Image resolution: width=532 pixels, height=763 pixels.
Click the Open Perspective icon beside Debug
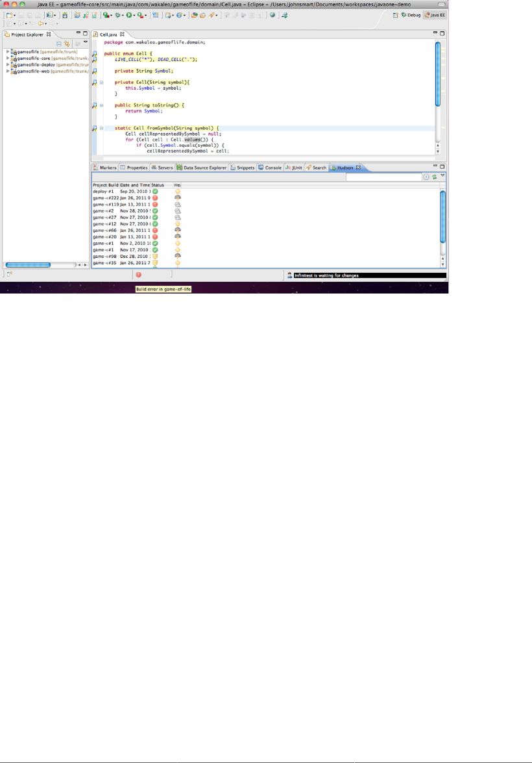395,15
